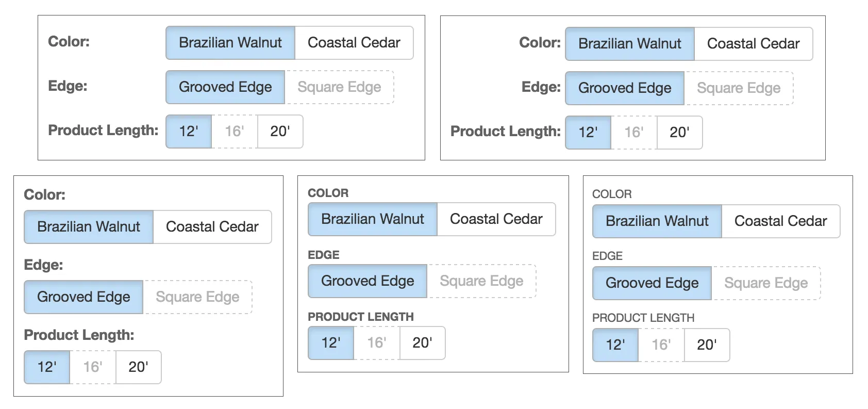Select Coastal Cedar in the top-left card
This screenshot has width=868, height=409.
click(x=354, y=43)
